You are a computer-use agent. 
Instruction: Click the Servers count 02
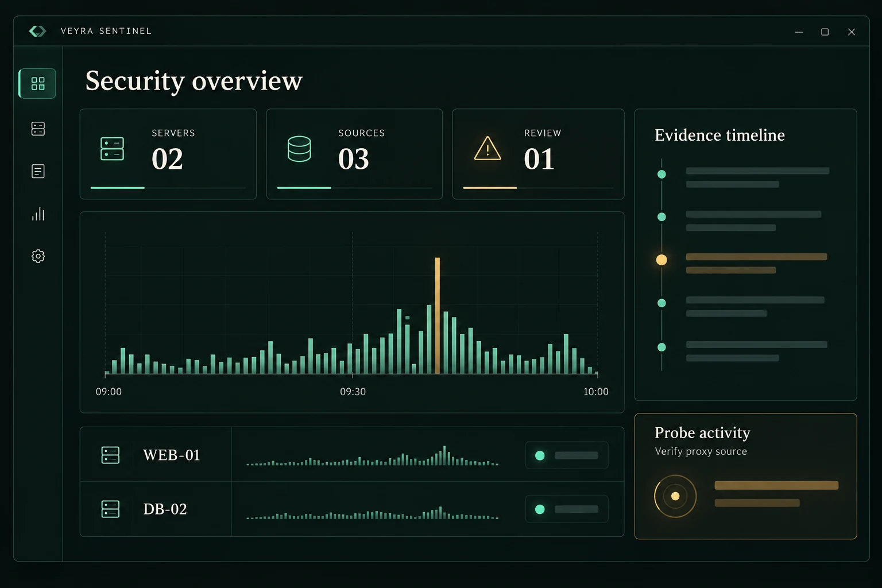[167, 159]
